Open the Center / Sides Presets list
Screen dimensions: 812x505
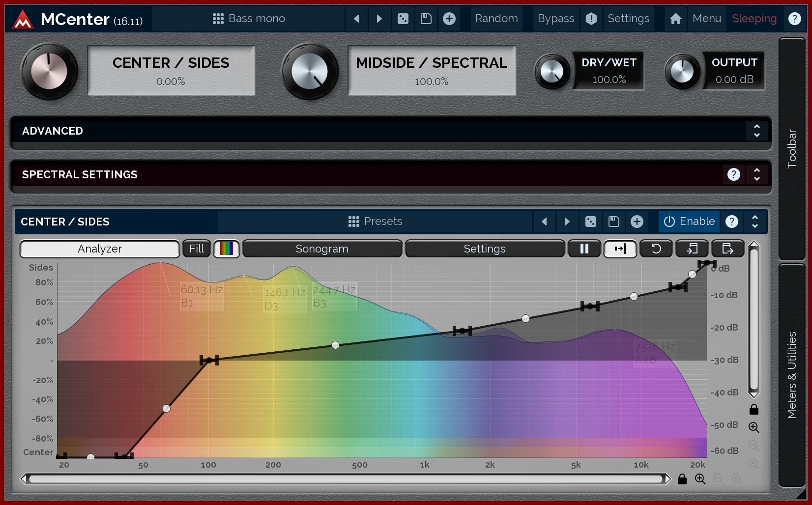pos(375,222)
